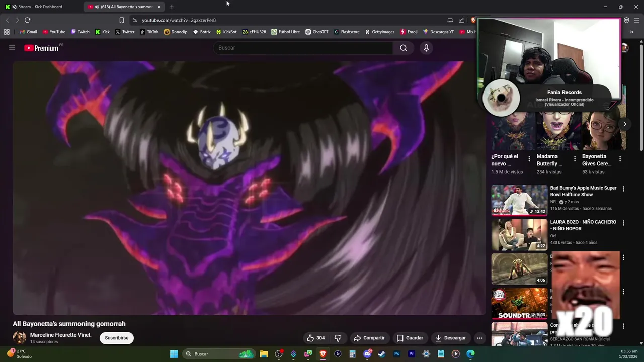Subscribe with the Suscribirse button

point(117,338)
